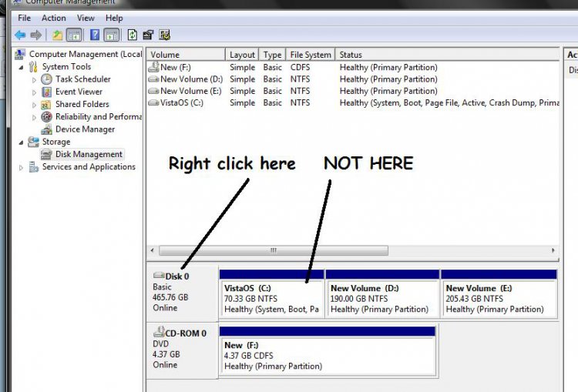Click the Refresh toolbar icon

coord(133,35)
